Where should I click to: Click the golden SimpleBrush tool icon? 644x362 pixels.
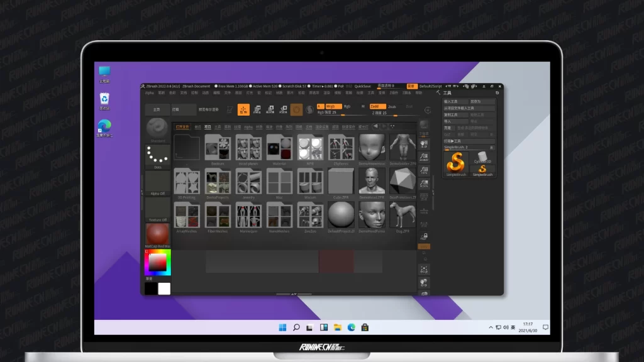coord(456,164)
